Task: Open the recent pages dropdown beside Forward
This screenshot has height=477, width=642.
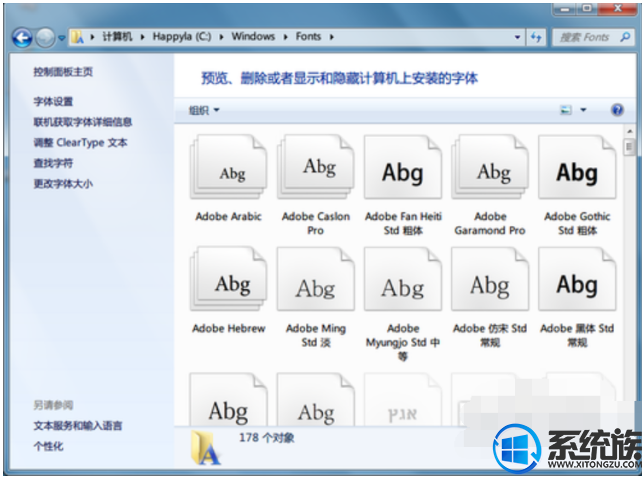Action: (61, 38)
